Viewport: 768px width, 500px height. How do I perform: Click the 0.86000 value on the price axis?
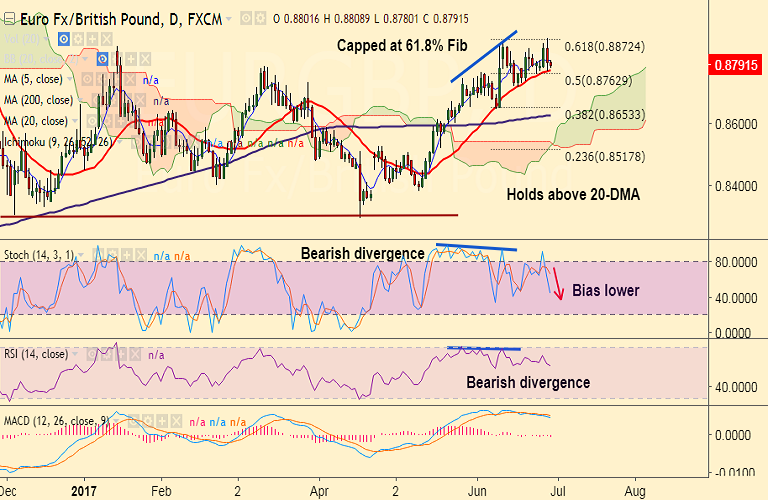(x=736, y=124)
